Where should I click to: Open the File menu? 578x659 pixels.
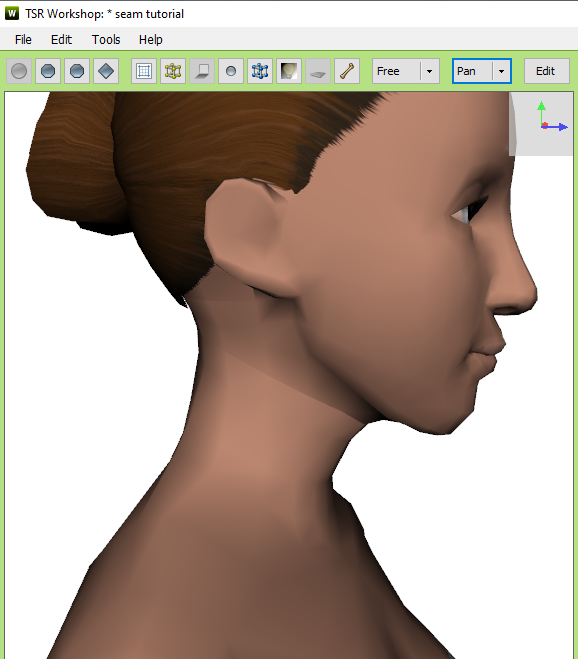tap(23, 40)
